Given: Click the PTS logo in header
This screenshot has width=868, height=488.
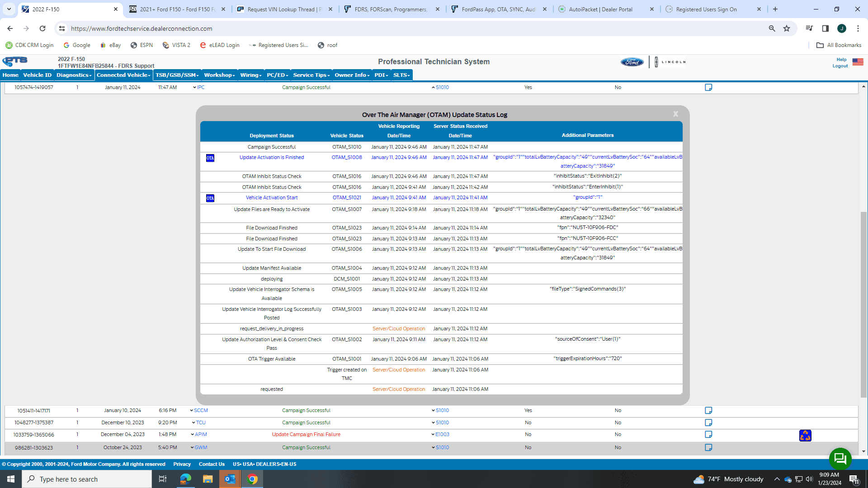Looking at the screenshot, I should click(15, 61).
